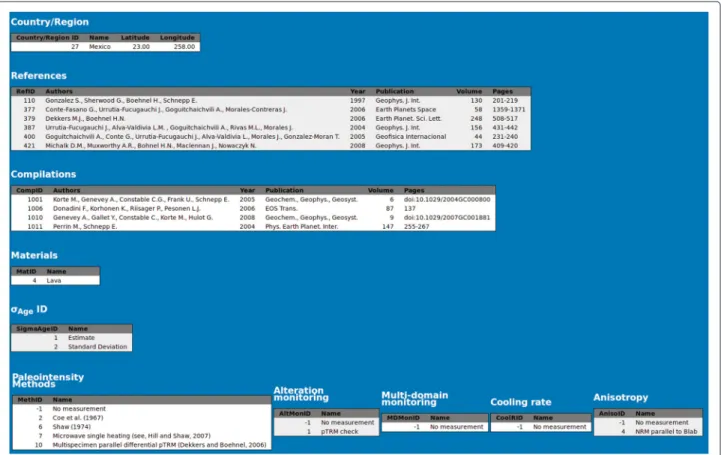Select No measurement row under Alteration monitoring
This screenshot has height=455, width=721.
click(326, 422)
